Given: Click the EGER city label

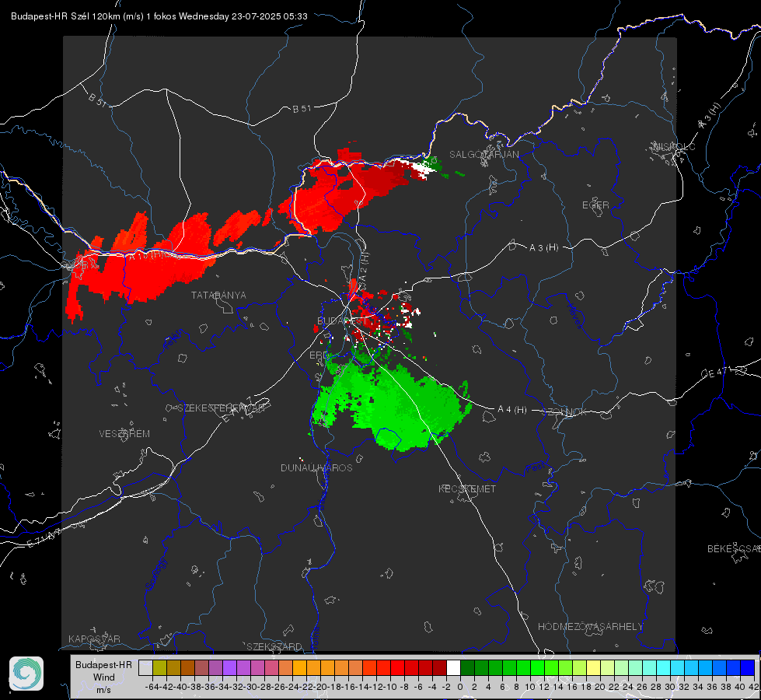Looking at the screenshot, I should [x=595, y=205].
